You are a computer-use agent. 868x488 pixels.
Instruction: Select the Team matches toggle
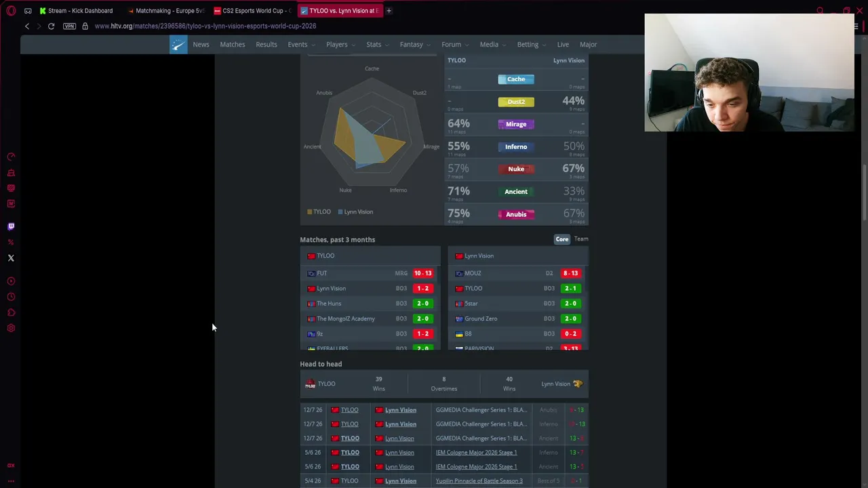[581, 239]
